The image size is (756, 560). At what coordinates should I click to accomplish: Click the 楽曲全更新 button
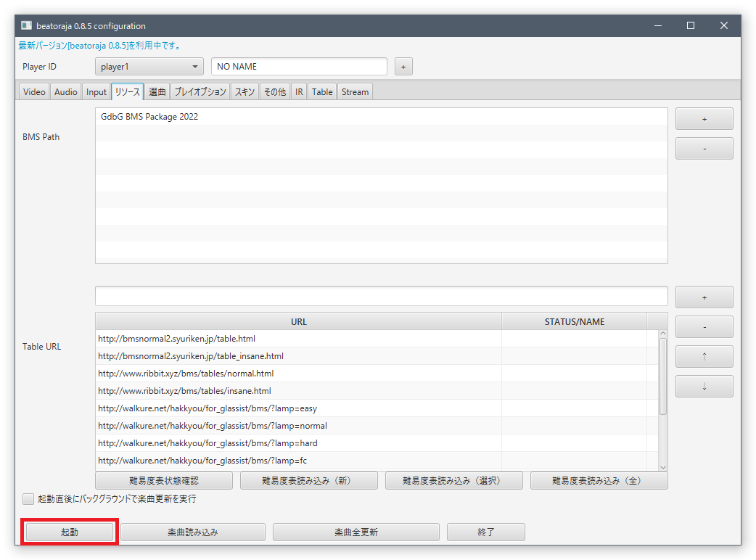click(x=356, y=532)
